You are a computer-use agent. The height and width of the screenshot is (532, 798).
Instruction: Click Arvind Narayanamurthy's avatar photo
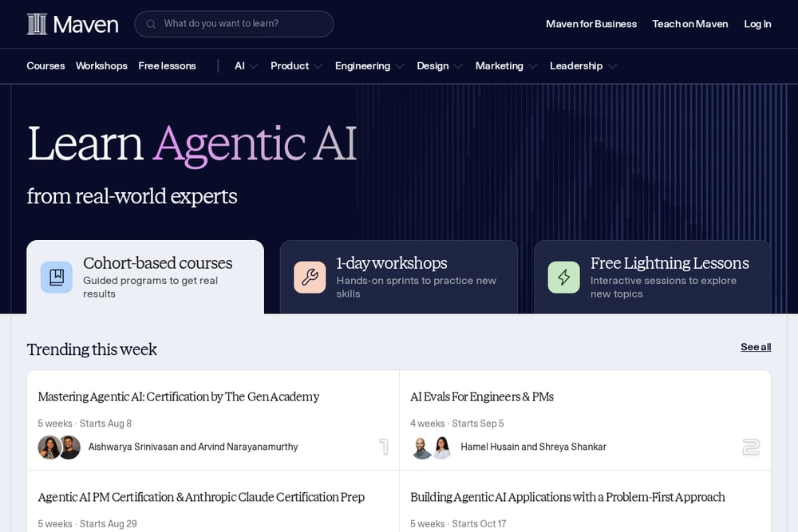click(x=69, y=447)
